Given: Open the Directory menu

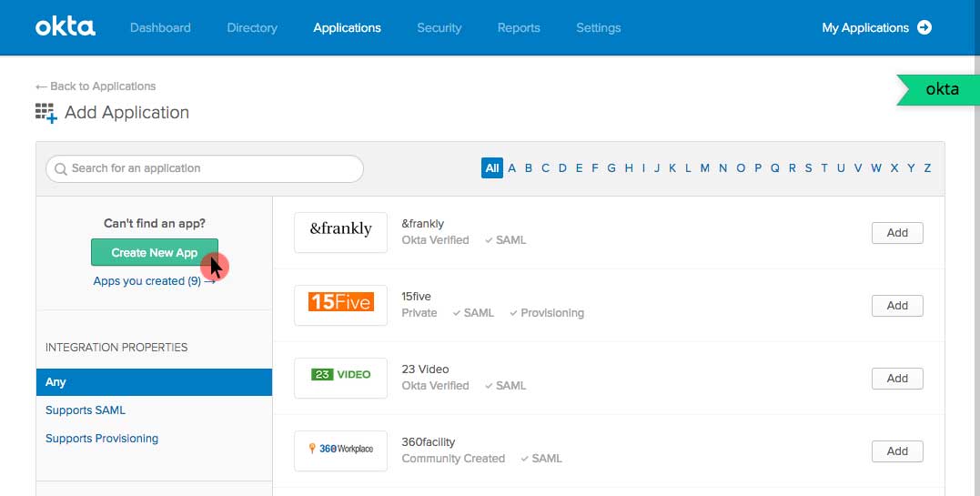Looking at the screenshot, I should coord(252,27).
